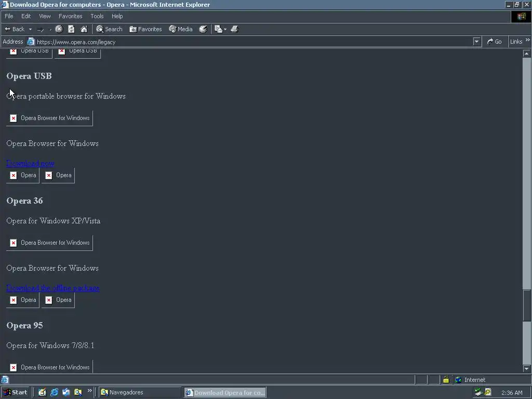Expand the Address bar dropdown
The height and width of the screenshot is (399, 532).
(477, 42)
